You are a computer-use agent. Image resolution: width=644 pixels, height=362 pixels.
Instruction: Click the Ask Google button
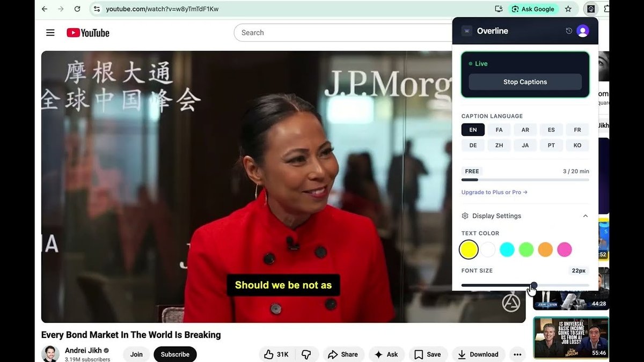point(533,9)
